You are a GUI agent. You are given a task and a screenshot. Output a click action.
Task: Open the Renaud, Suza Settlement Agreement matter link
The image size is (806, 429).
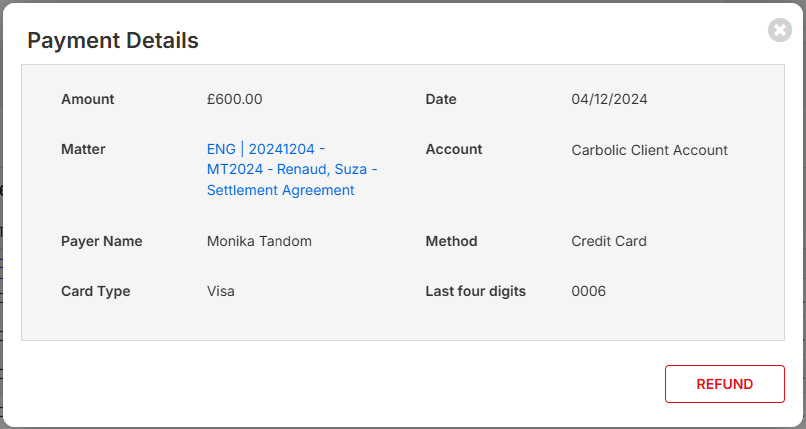[292, 169]
